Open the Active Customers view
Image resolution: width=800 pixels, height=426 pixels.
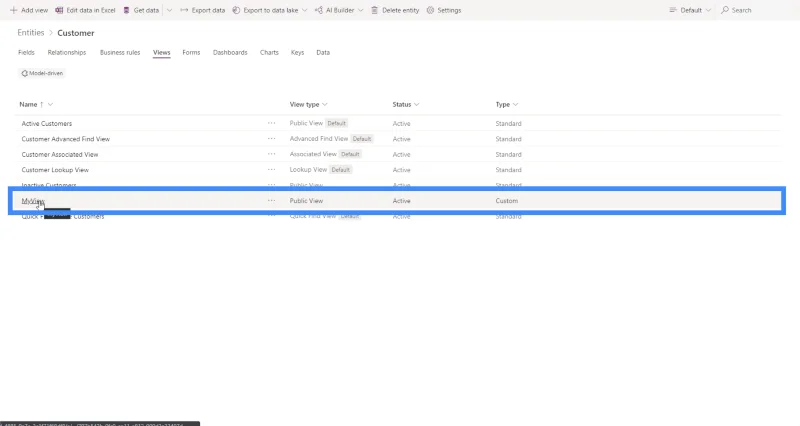tap(47, 123)
